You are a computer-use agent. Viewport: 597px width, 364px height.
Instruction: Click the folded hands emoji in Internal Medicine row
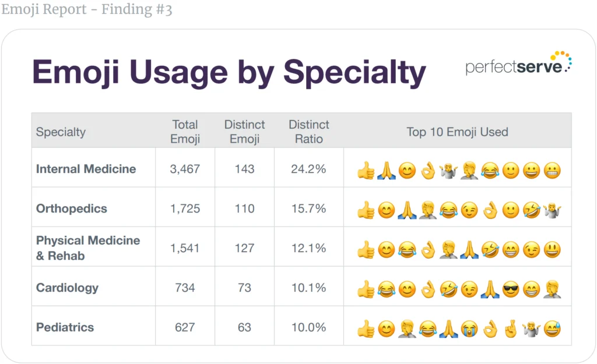pos(386,170)
